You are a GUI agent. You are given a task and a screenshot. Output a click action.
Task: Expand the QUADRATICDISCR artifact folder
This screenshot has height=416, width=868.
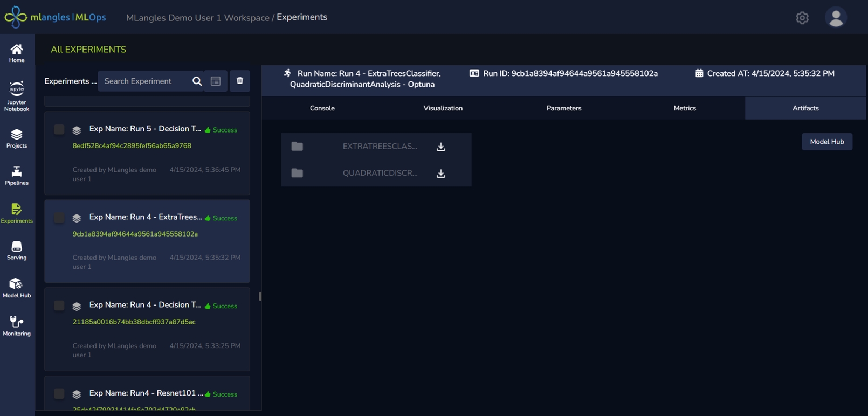[297, 173]
